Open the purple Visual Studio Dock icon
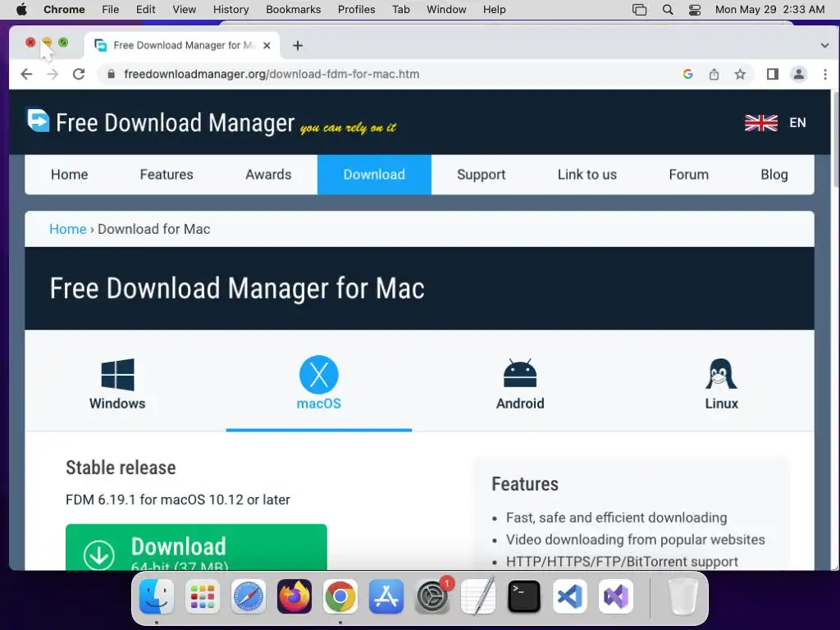The width and height of the screenshot is (840, 630). [x=616, y=596]
